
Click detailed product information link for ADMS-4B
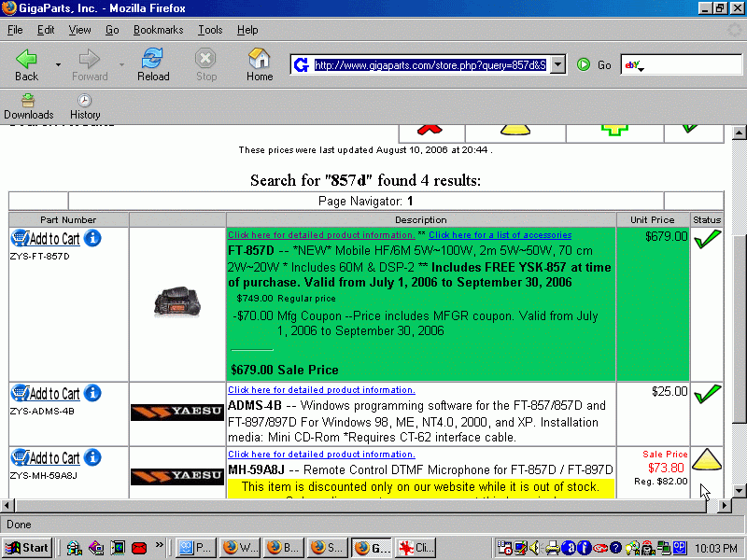pyautogui.click(x=321, y=390)
